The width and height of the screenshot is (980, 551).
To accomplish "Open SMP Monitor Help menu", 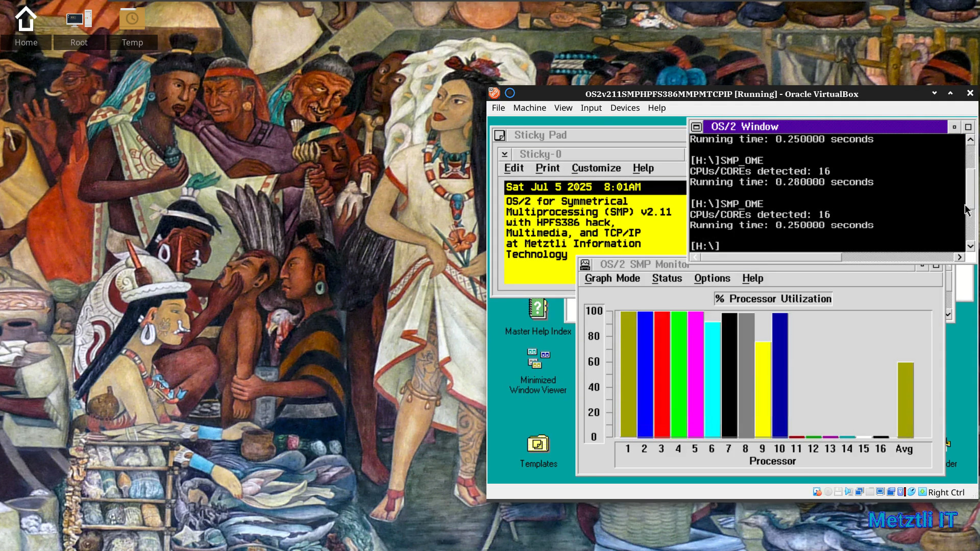I will point(752,278).
